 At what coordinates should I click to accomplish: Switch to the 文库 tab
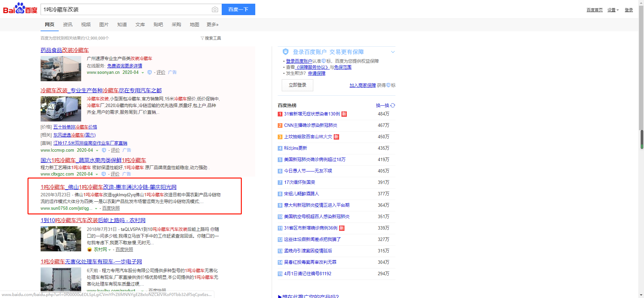coord(140,24)
